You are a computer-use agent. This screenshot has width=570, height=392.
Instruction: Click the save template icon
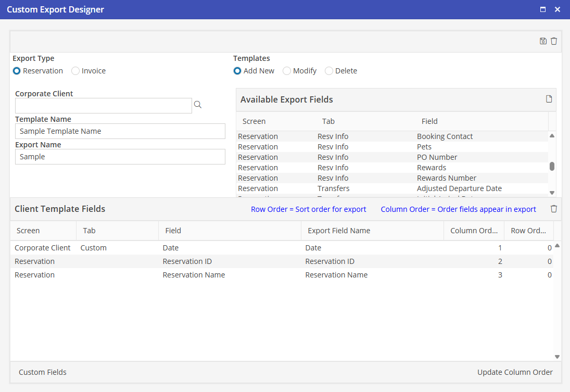point(543,41)
